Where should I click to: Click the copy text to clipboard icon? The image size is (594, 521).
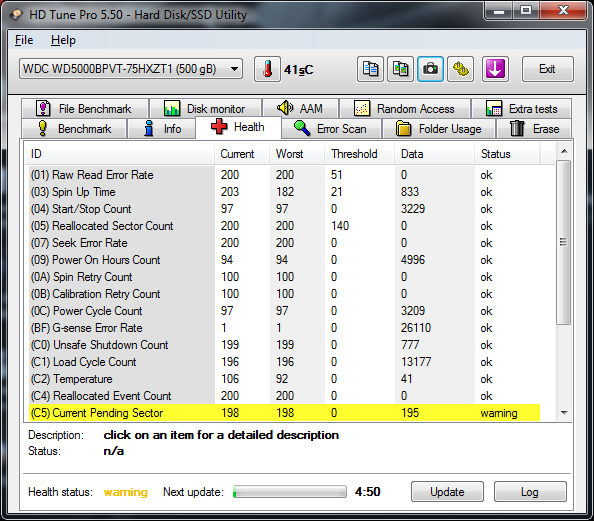(370, 69)
